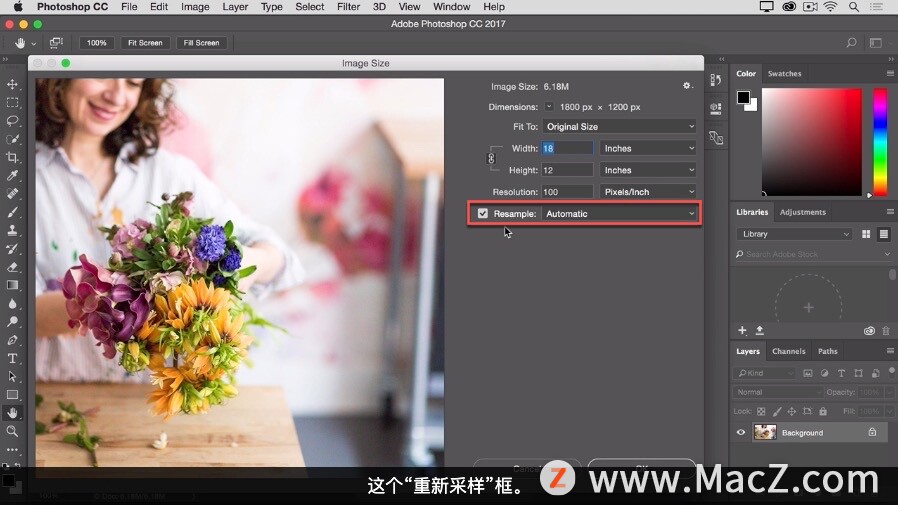Switch to the Adjustments tab

(x=802, y=212)
